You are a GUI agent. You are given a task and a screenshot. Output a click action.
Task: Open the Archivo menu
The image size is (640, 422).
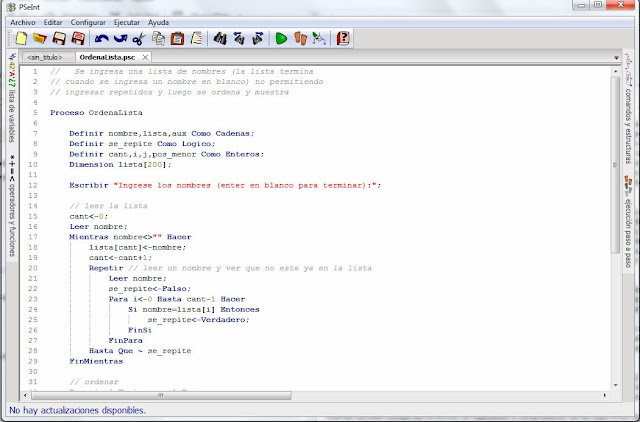[23, 22]
